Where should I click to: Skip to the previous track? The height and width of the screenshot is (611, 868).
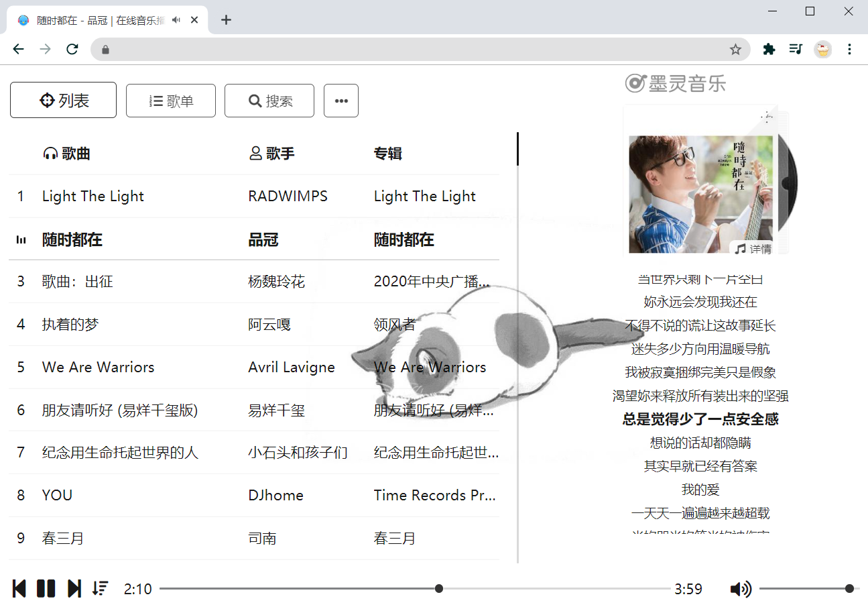click(x=19, y=589)
